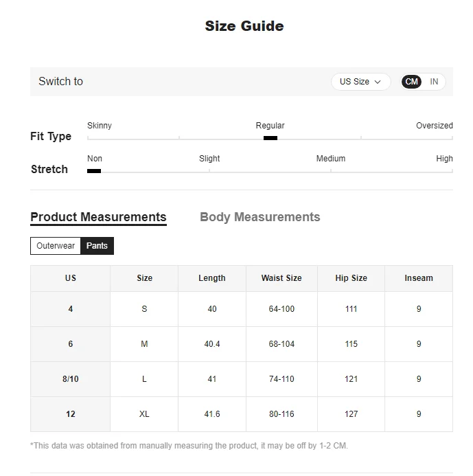The width and height of the screenshot is (473, 476).
Task: Select the Pants category button
Action: click(97, 246)
